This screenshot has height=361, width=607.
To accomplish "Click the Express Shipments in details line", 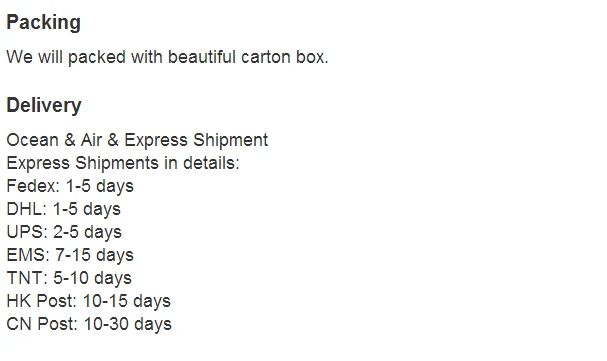I will click(123, 163).
